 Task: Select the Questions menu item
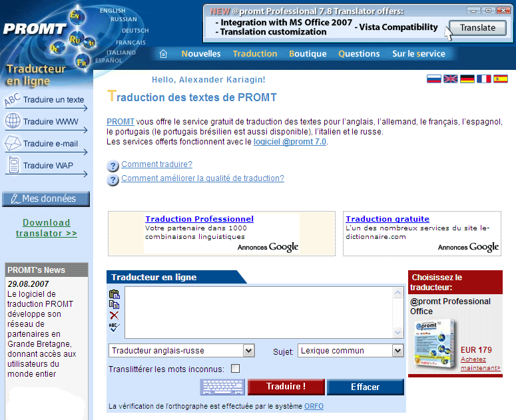click(359, 54)
